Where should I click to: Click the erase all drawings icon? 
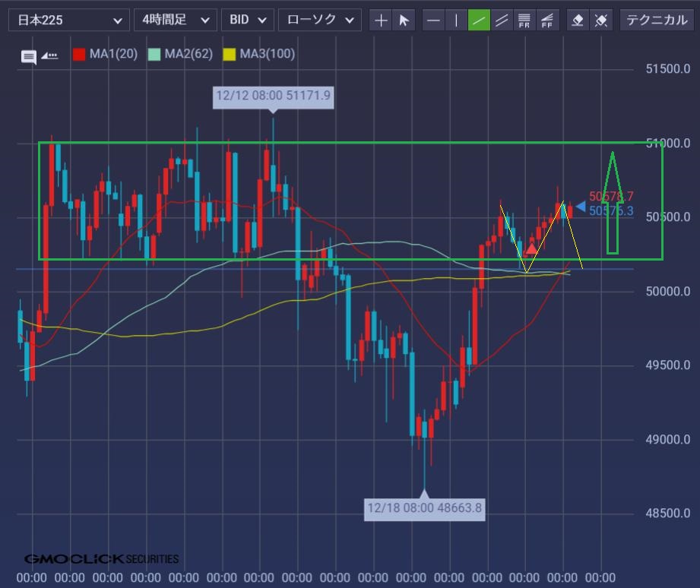point(601,21)
